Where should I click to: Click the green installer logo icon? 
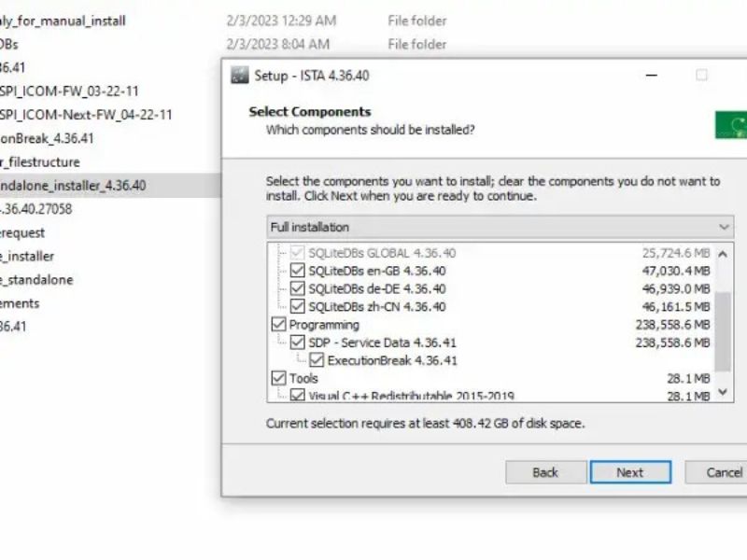731,125
